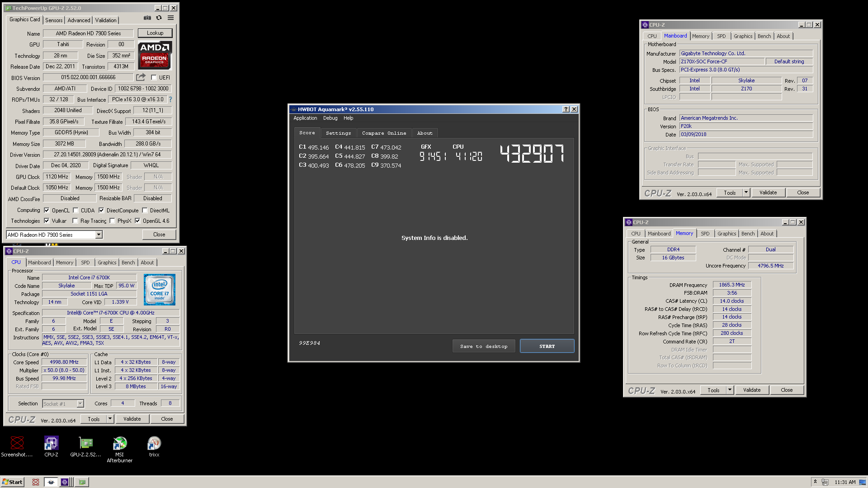Open the MSI Afterburner desktop shortcut
The height and width of the screenshot is (488, 868).
(120, 450)
